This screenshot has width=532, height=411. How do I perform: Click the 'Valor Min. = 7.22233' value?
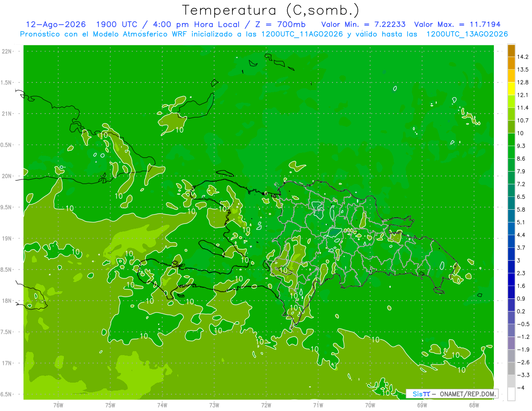tap(363, 24)
